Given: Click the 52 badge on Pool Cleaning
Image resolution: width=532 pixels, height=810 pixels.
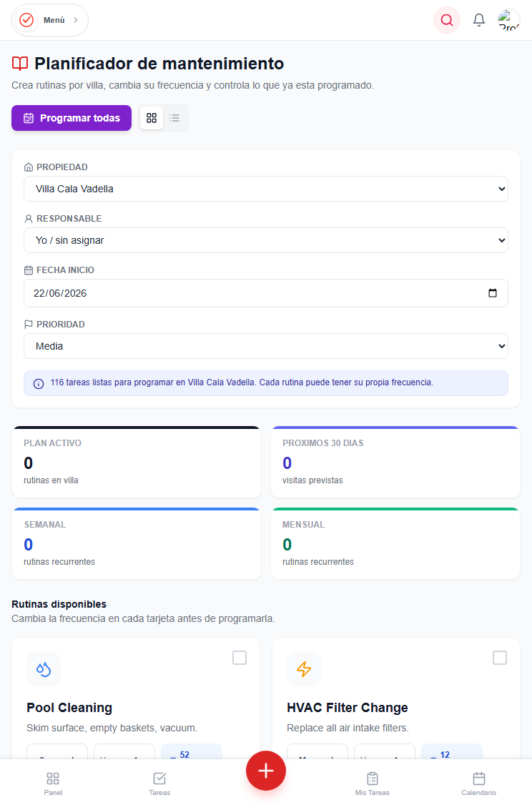Looking at the screenshot, I should coord(192,753).
